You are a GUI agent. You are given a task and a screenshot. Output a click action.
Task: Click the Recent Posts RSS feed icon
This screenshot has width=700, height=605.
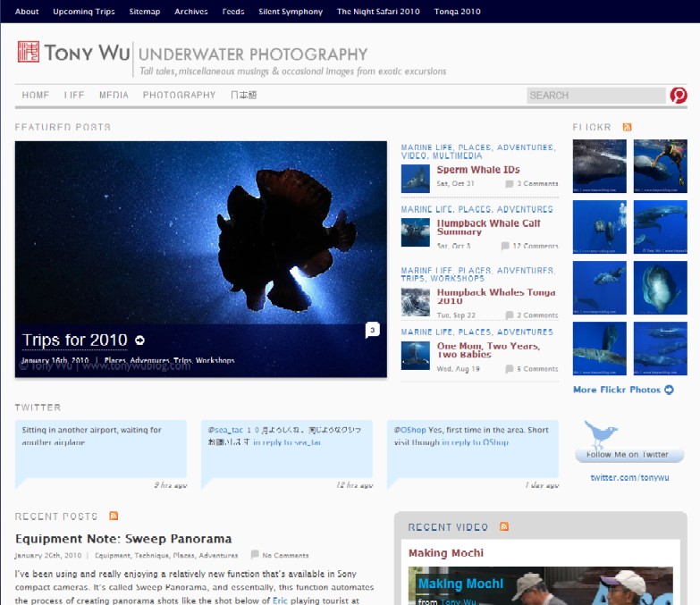point(114,516)
